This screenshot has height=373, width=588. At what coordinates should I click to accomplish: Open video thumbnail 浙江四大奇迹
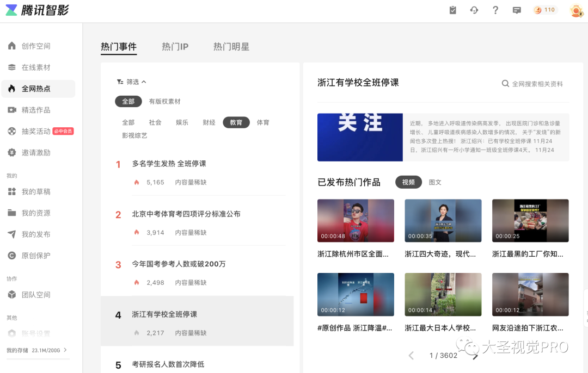[443, 220]
